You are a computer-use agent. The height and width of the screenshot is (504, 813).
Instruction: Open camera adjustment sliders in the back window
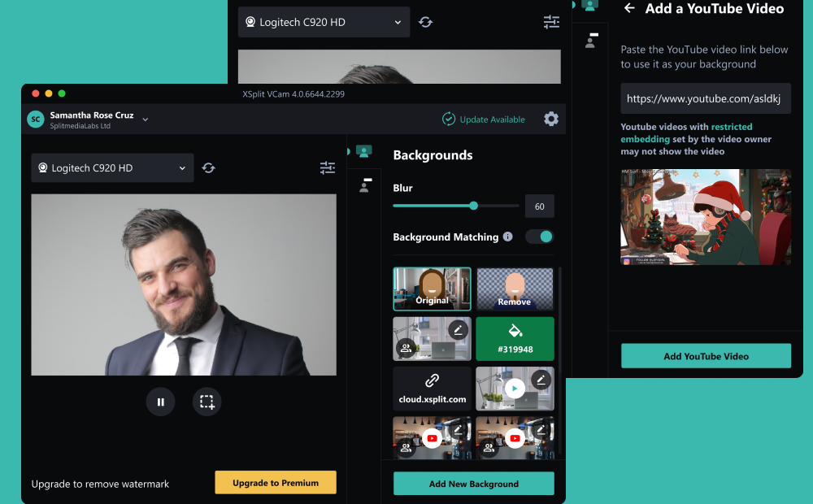pyautogui.click(x=551, y=22)
